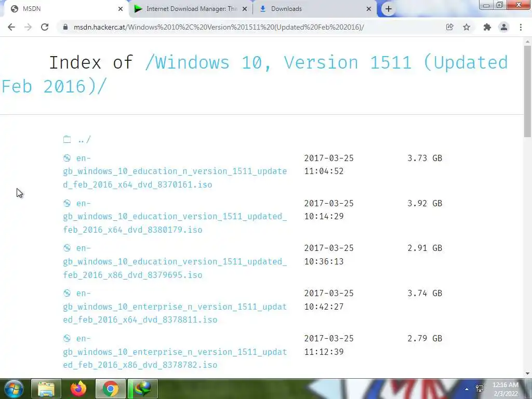Open the Extensions puzzle menu
The image size is (532, 399).
click(487, 27)
